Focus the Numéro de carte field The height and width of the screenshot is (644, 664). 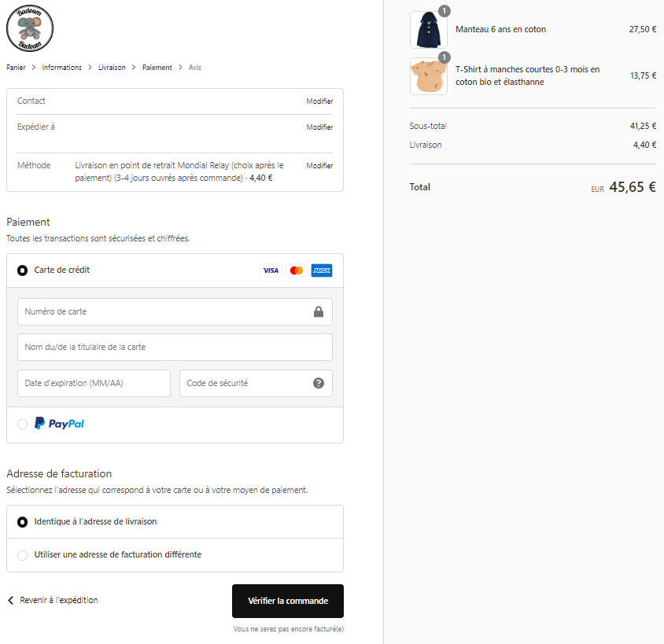175,312
